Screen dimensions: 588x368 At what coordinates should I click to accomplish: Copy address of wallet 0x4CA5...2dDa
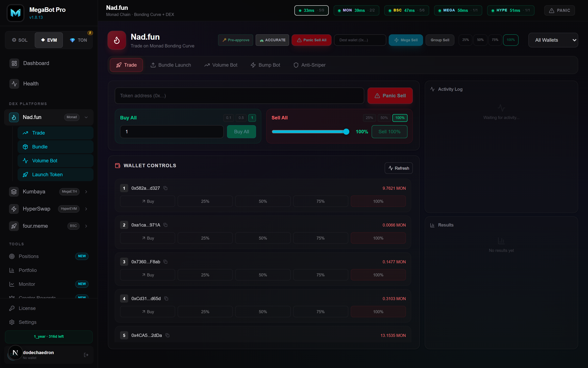167,335
